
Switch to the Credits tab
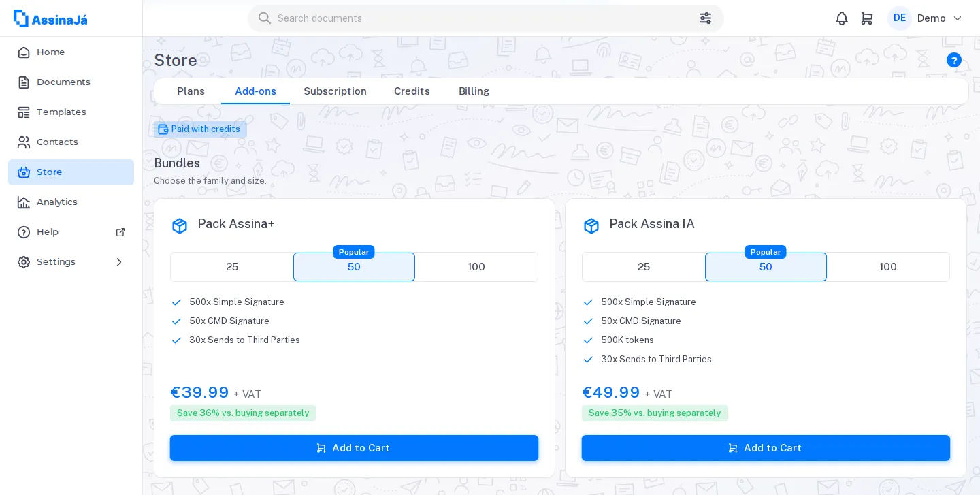412,91
